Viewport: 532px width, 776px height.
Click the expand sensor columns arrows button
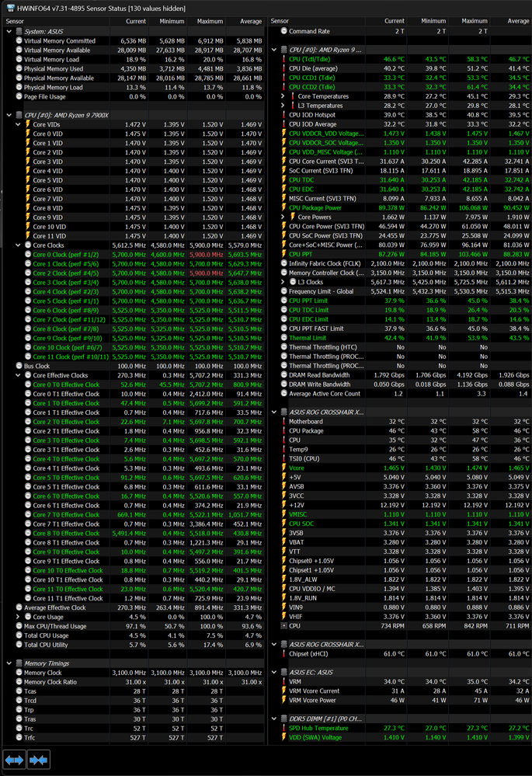(14, 760)
